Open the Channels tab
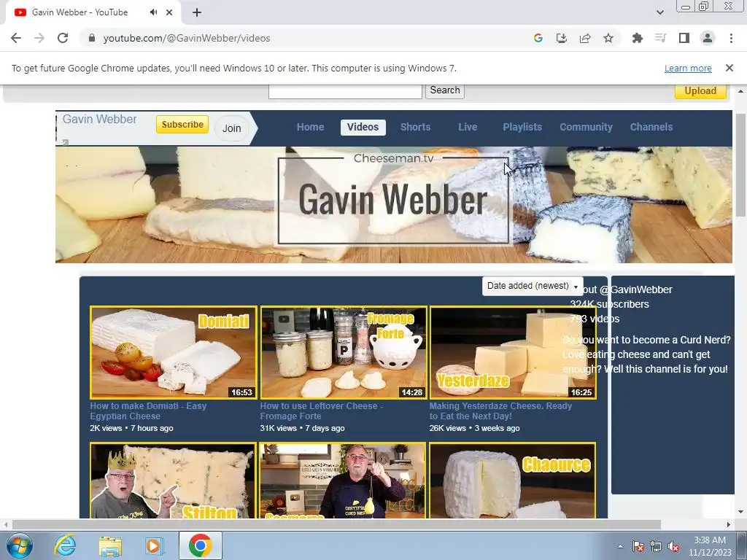This screenshot has height=560, width=747. click(651, 127)
